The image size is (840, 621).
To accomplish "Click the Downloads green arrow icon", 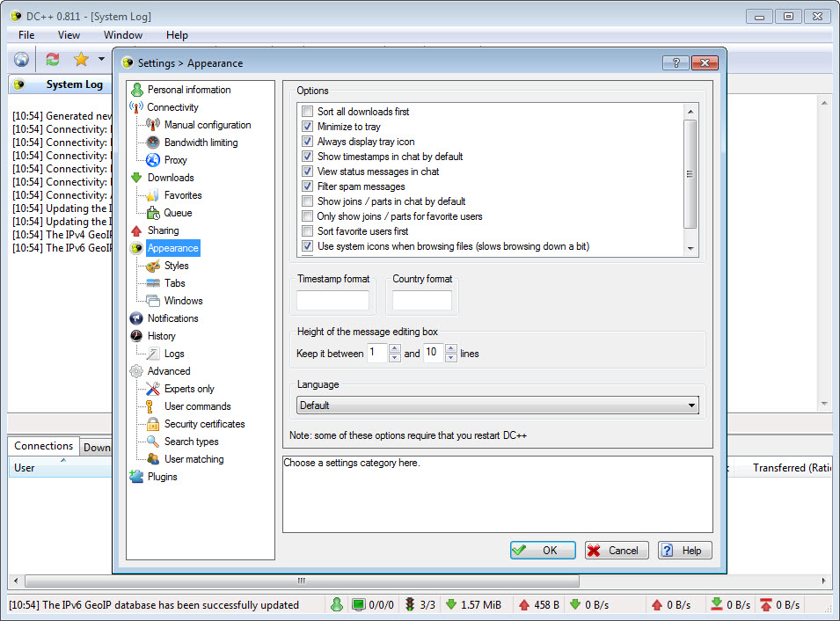I will 136,178.
